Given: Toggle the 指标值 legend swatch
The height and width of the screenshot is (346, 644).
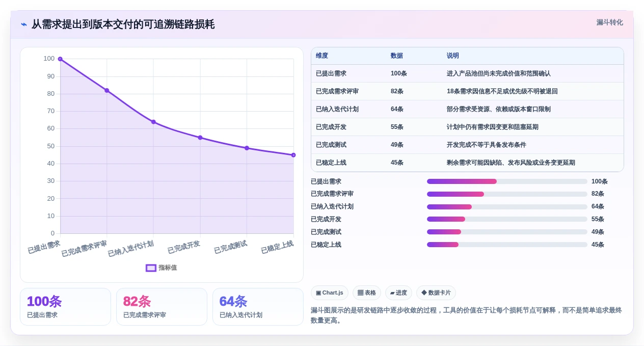Looking at the screenshot, I should click(x=151, y=268).
